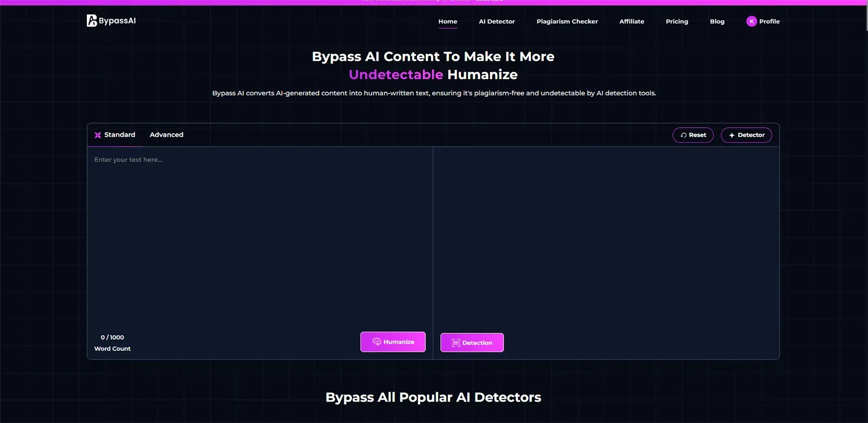The image size is (868, 423).
Task: Click the Standard tab star icon
Action: 98,135
